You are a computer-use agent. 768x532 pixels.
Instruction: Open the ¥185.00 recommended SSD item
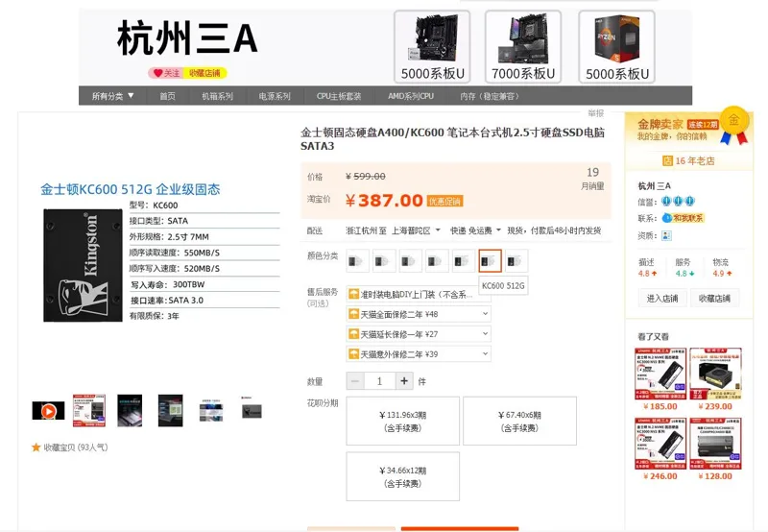coord(660,379)
